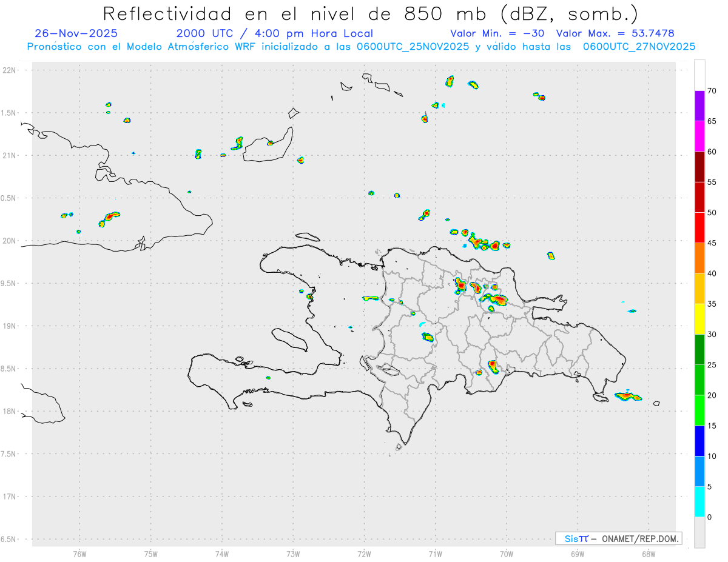728x562 pixels.
Task: Click the colorbar value label '25'
Action: point(712,365)
